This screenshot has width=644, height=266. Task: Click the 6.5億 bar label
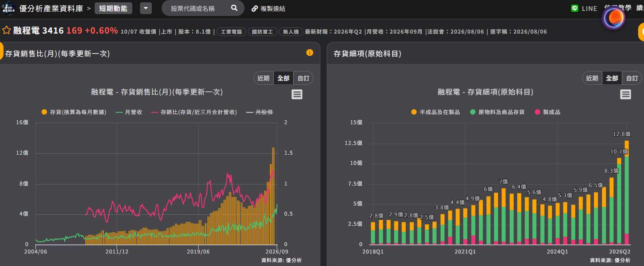point(596,185)
